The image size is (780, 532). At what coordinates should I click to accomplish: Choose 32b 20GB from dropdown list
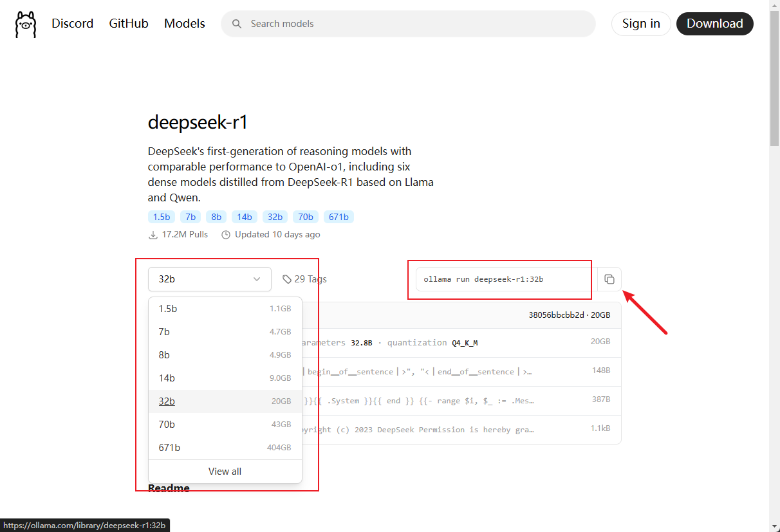coord(225,401)
